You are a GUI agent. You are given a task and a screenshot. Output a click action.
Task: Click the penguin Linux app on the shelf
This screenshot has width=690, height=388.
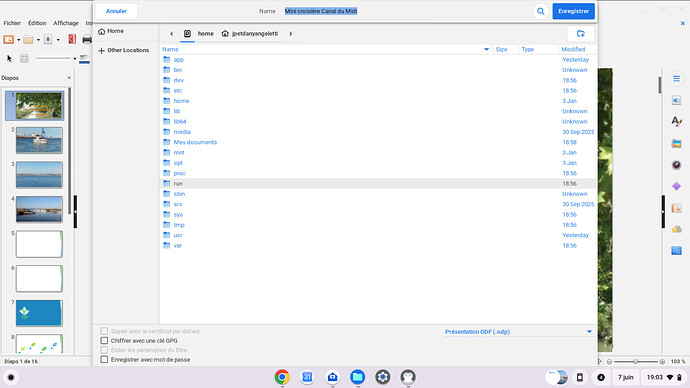click(x=408, y=377)
